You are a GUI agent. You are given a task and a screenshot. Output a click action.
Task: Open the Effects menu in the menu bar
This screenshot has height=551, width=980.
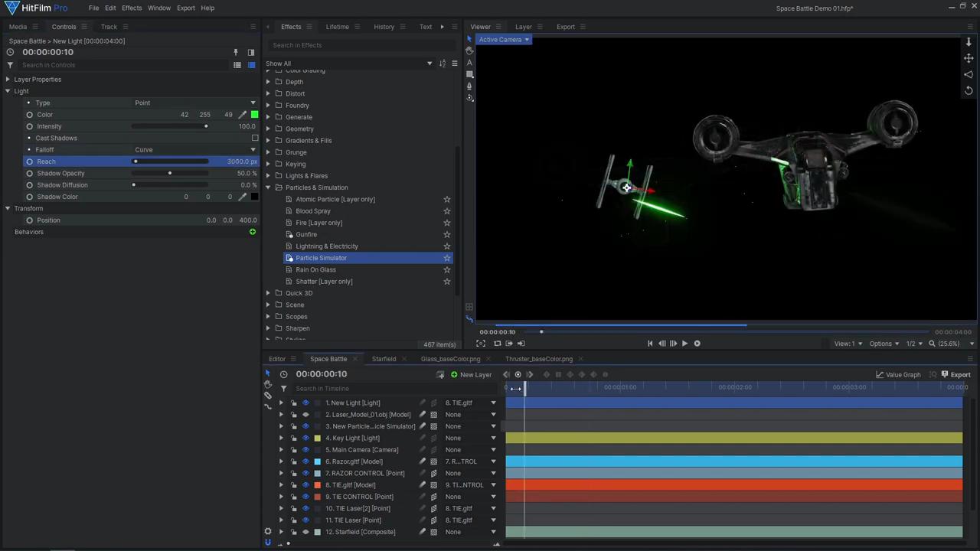coord(132,8)
